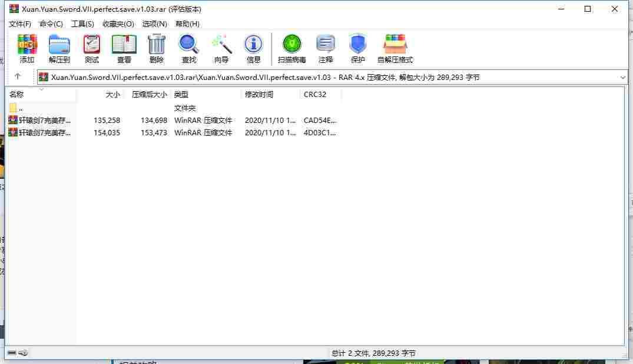This screenshot has width=633, height=364.
Task: Launch the 向导 (Wizard) wand icon
Action: pos(221,48)
